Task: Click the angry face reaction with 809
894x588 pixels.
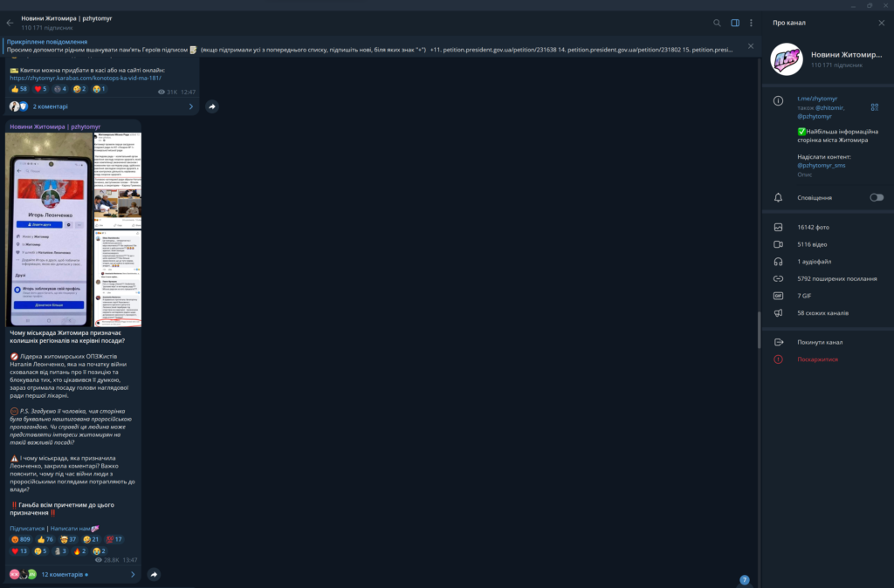Action: 20,539
